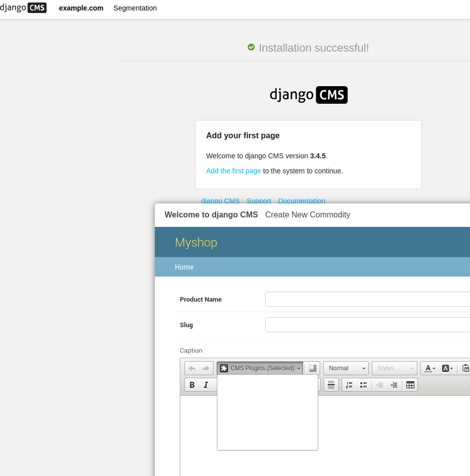Screen dimensions: 470x476
Task: Toggle Bold formatting
Action: 192,385
